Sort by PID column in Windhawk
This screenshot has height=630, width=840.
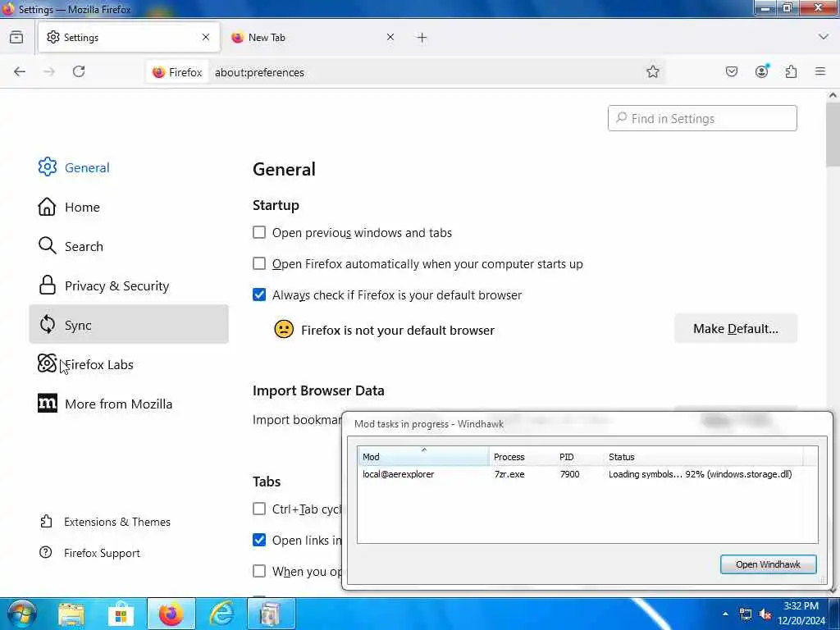(x=579, y=457)
